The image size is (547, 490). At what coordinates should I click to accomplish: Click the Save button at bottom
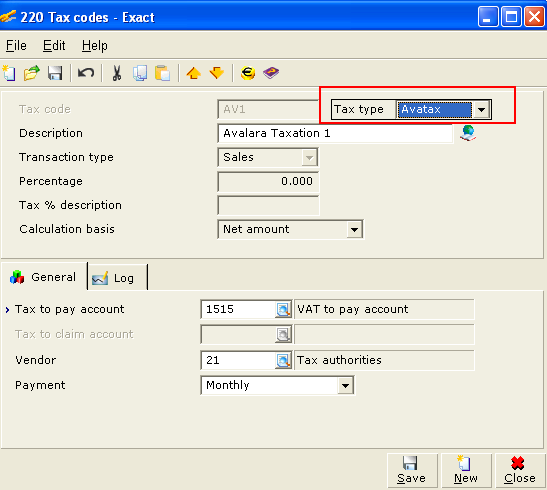pyautogui.click(x=412, y=470)
